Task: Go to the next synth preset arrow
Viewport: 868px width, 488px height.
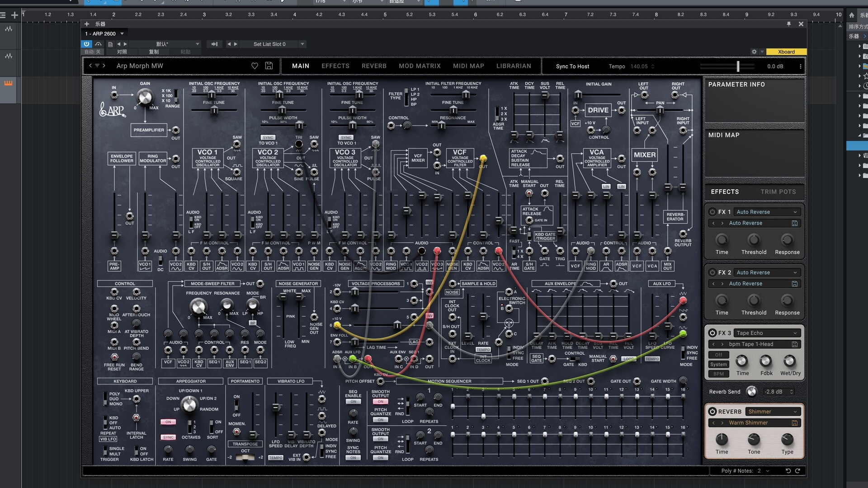Action: coord(104,66)
